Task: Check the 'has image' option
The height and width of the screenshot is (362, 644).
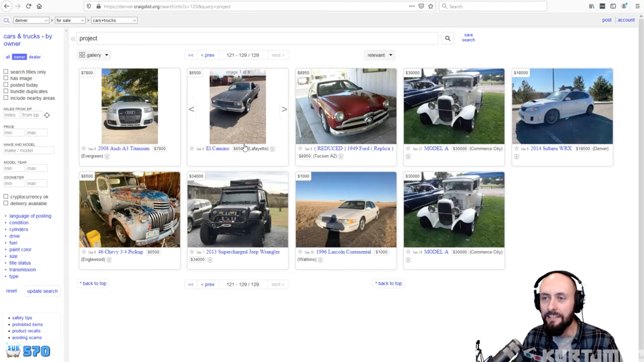Action: click(6, 78)
